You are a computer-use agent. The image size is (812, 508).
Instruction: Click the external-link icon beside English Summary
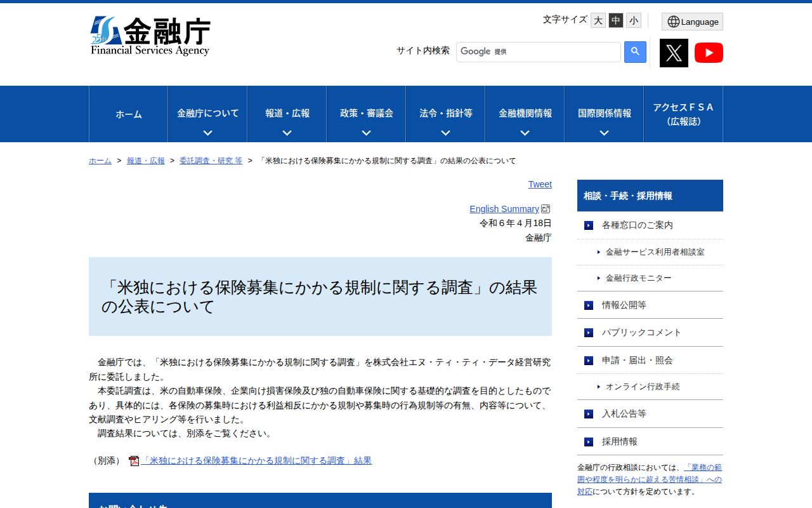point(546,208)
